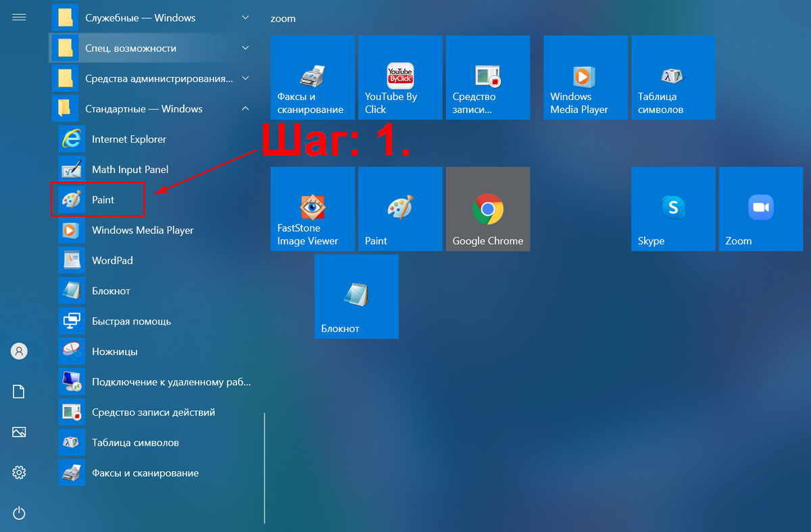This screenshot has width=811, height=532.
Task: Click the app list scrollbar
Action: pos(264,468)
